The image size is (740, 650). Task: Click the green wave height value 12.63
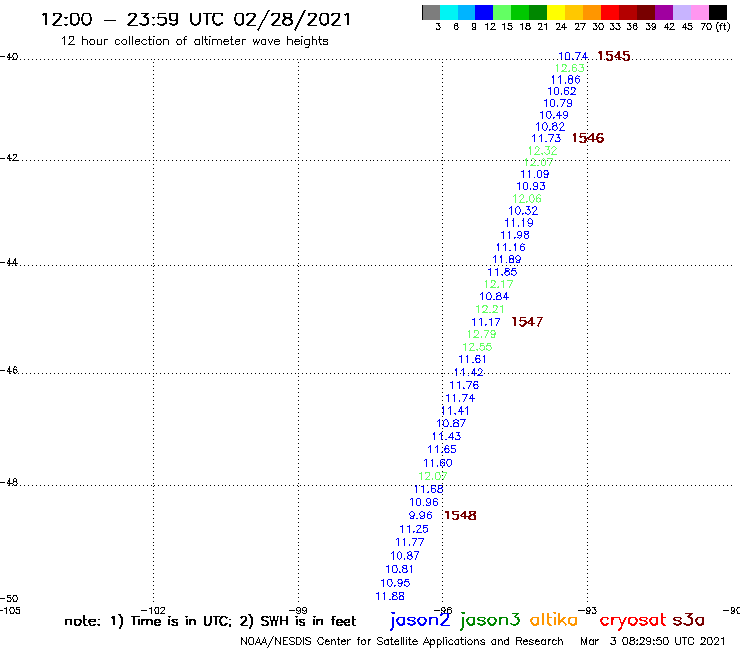570,68
